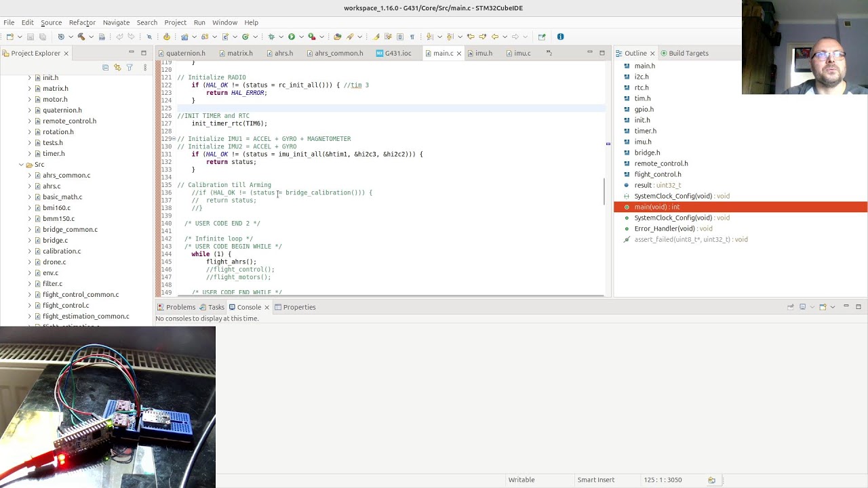Click the Save toolbar icon
Screen dimensions: 868x488
tap(30, 37)
